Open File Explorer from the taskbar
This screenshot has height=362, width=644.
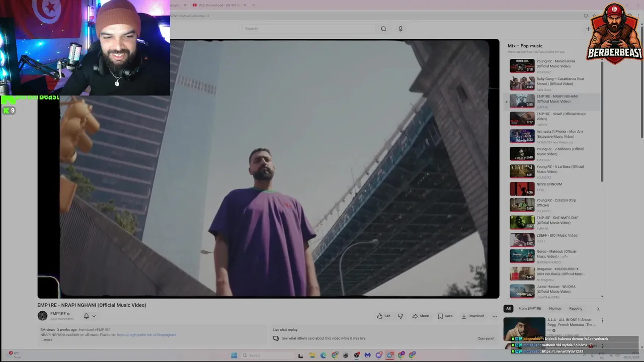coord(312,355)
